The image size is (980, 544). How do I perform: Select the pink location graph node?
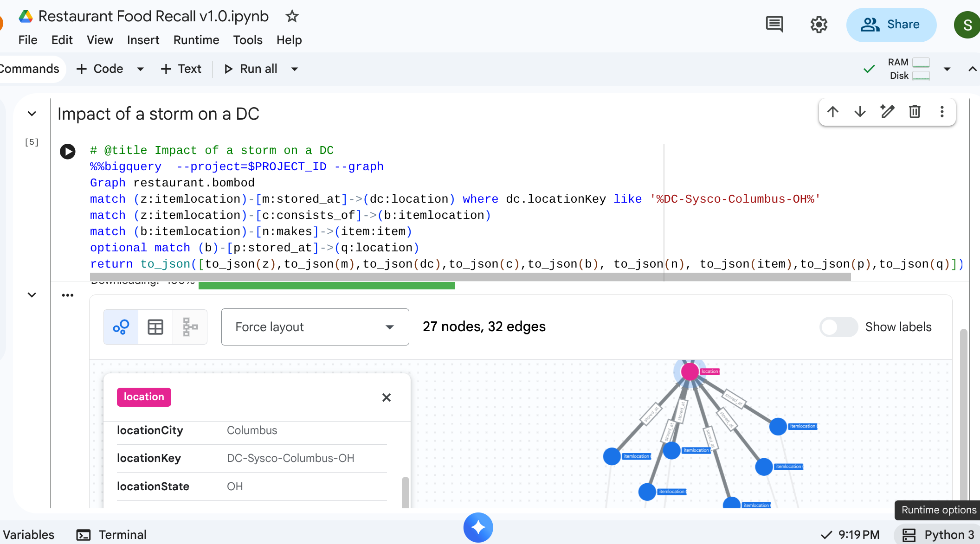tap(690, 371)
